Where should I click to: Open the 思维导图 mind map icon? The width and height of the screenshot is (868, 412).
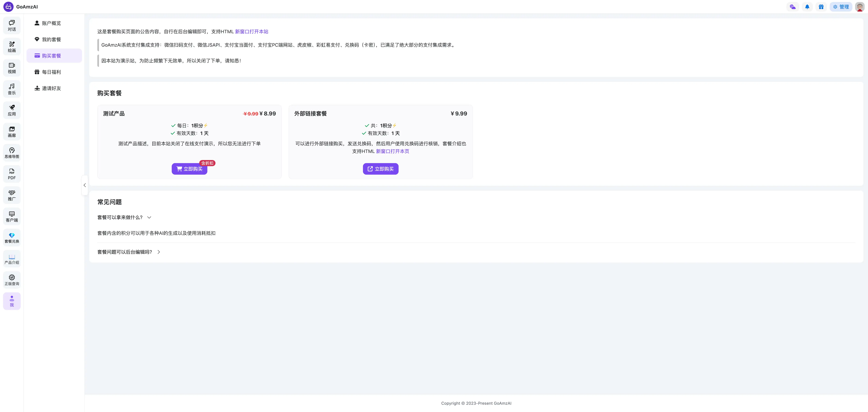tap(12, 153)
